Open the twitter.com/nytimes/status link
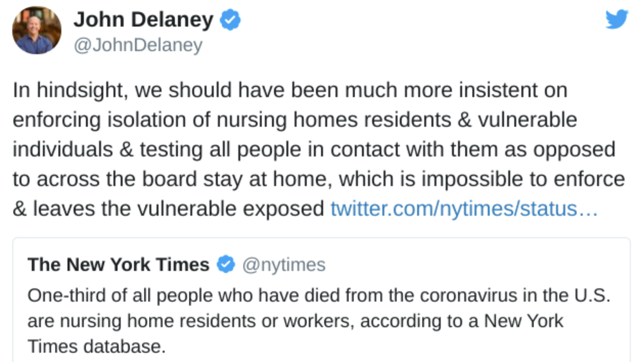 click(464, 209)
